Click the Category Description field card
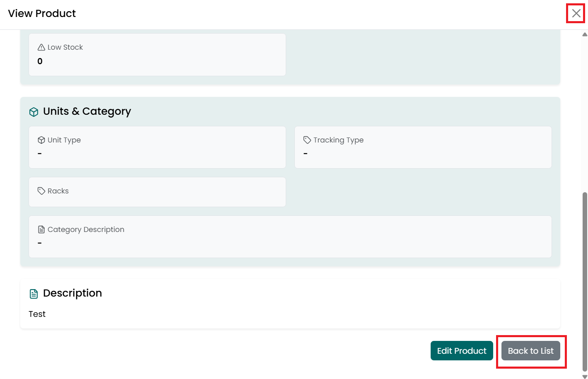The image size is (588, 379). pos(290,237)
